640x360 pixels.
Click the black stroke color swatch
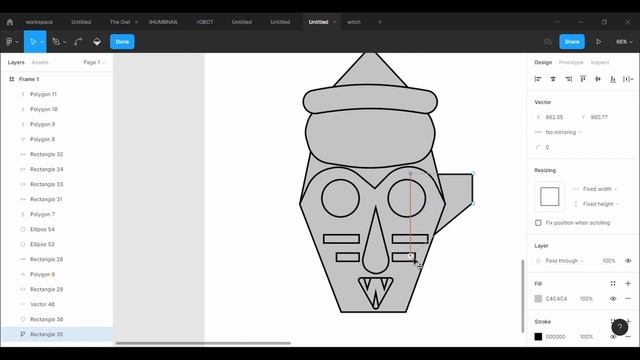pos(538,337)
